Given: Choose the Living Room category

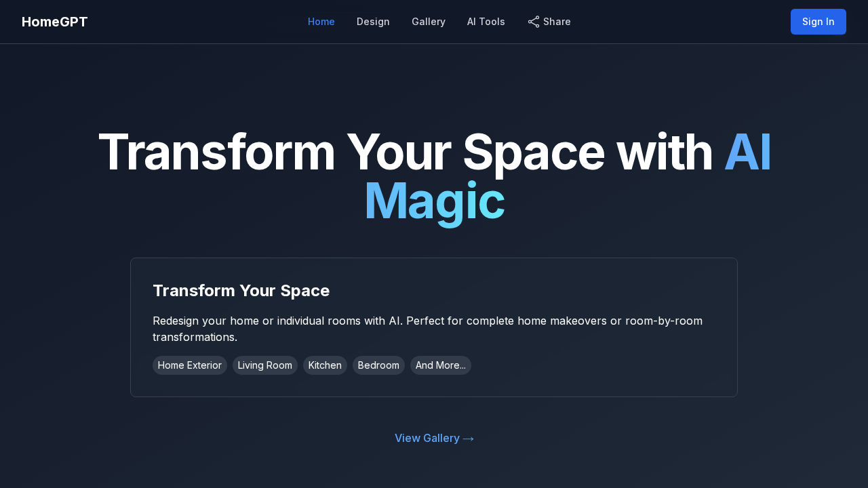Looking at the screenshot, I should click(x=264, y=365).
